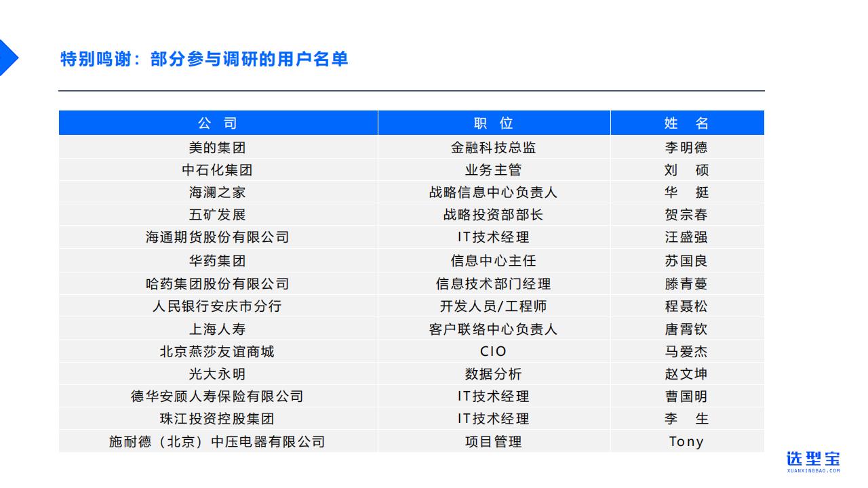
Task: Click the name 程聂松
Action: click(x=687, y=306)
